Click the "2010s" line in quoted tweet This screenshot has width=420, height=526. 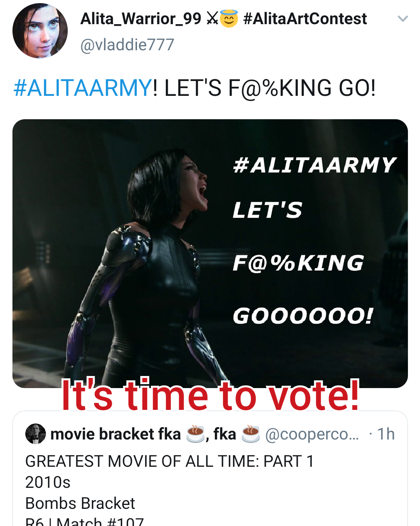47,482
